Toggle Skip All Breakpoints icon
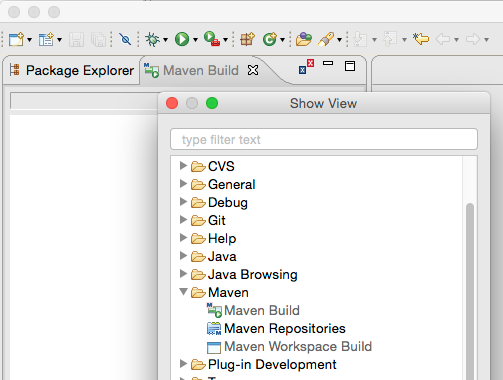 click(125, 39)
